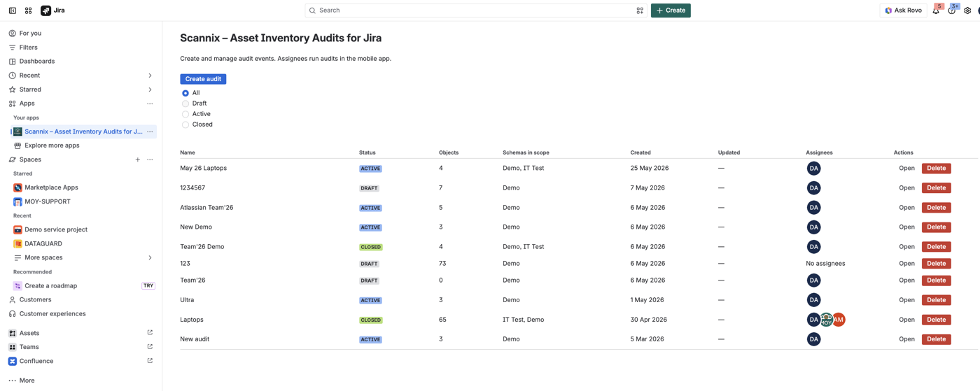The height and width of the screenshot is (391, 980).
Task: Click the Rovo icon beside Ask Rovo
Action: coord(888,10)
